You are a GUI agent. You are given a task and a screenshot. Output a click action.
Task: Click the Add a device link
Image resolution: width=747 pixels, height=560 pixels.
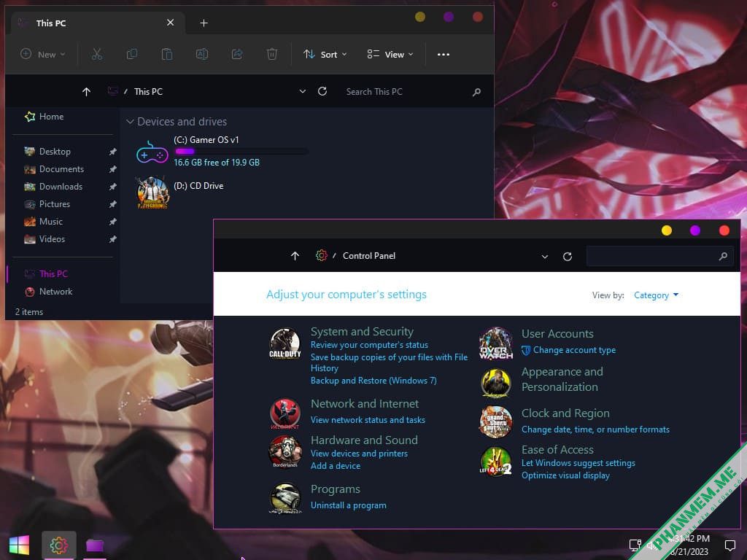point(336,466)
